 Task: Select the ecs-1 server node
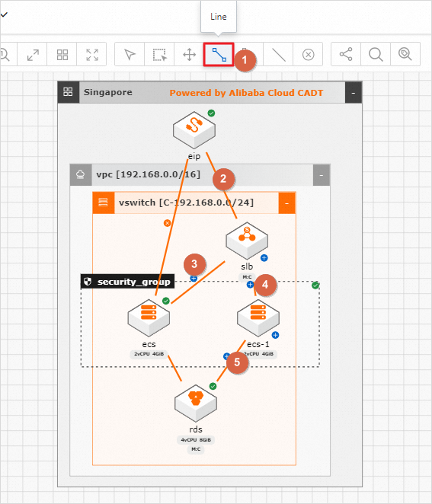pyautogui.click(x=258, y=317)
